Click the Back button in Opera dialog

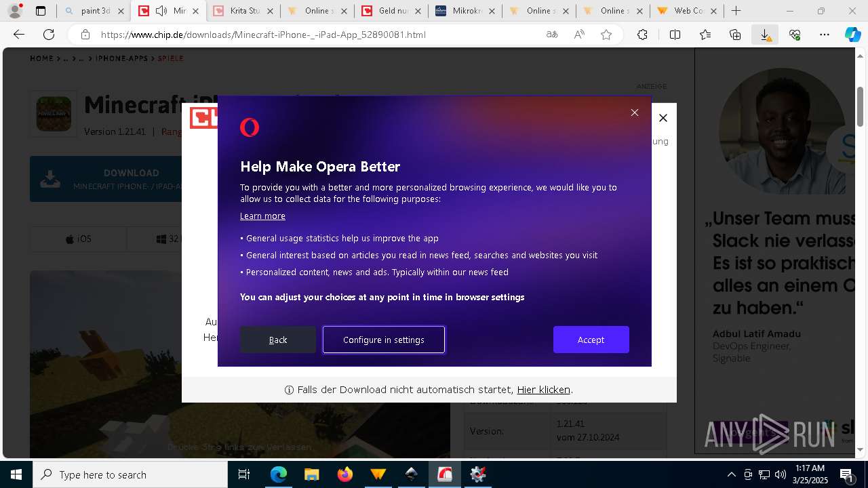[x=278, y=340]
